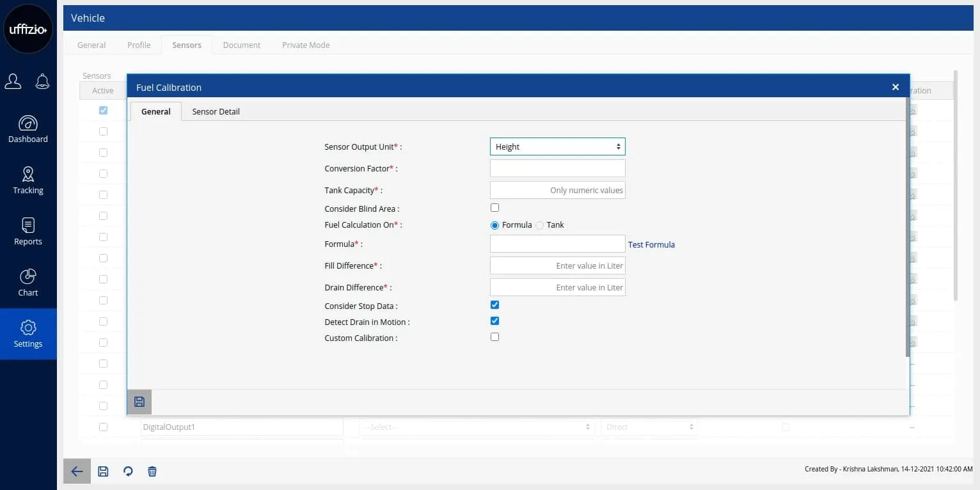
Task: Click the Test Formula link
Action: pos(651,244)
